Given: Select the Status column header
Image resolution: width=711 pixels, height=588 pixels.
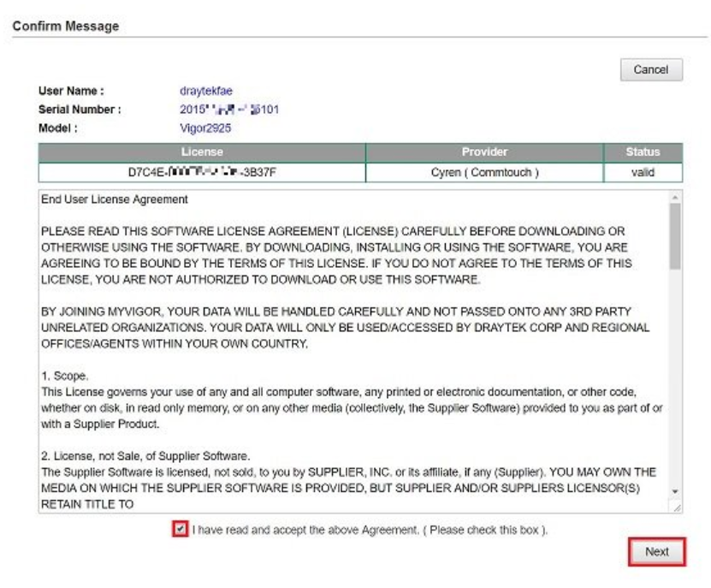Looking at the screenshot, I should 643,152.
